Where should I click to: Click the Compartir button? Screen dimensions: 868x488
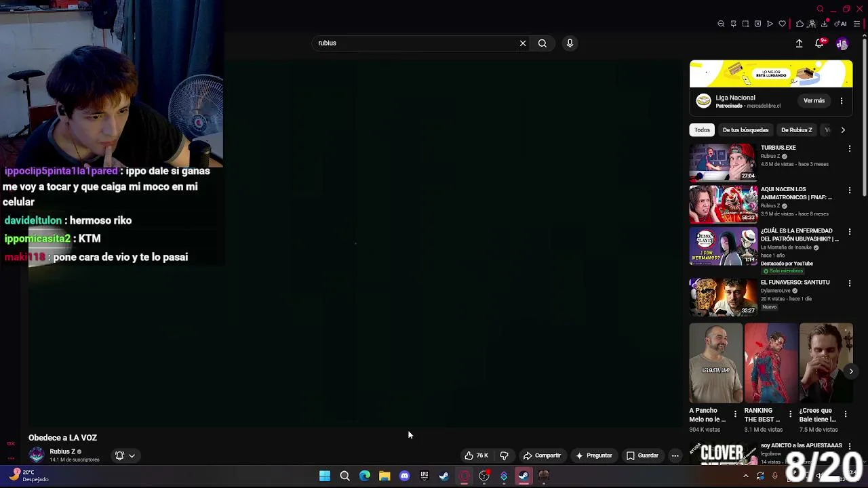[542, 455]
